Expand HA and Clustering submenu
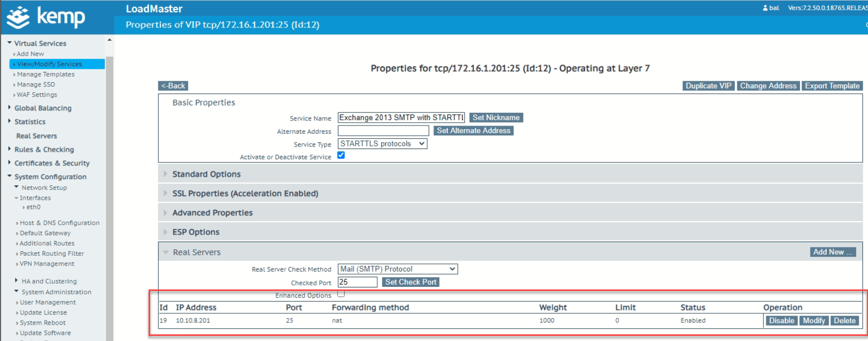Viewport: 868px width, 341px height. (49, 281)
